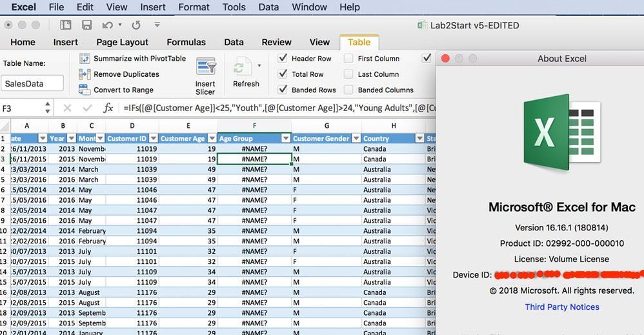Click the Remove Duplicates label

(x=126, y=74)
